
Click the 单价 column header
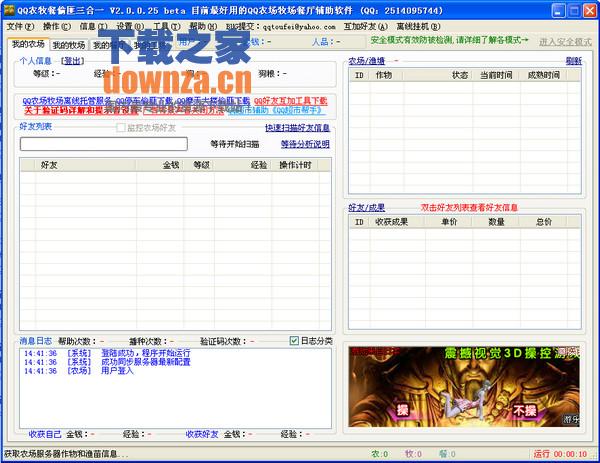click(x=448, y=222)
